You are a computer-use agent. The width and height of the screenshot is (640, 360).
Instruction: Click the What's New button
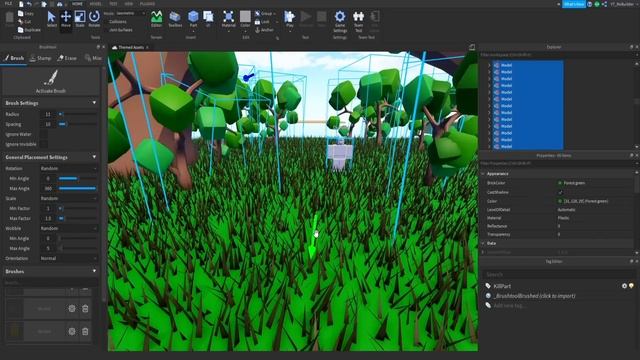(574, 4)
